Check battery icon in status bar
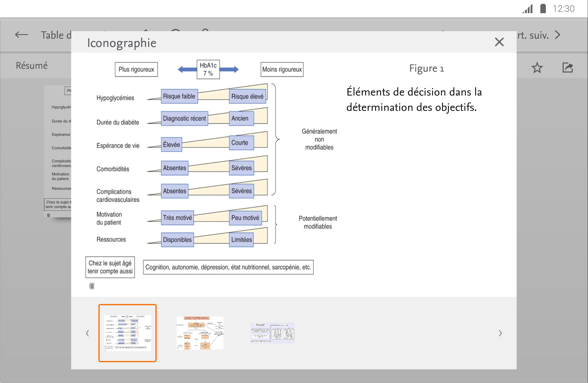 point(543,8)
